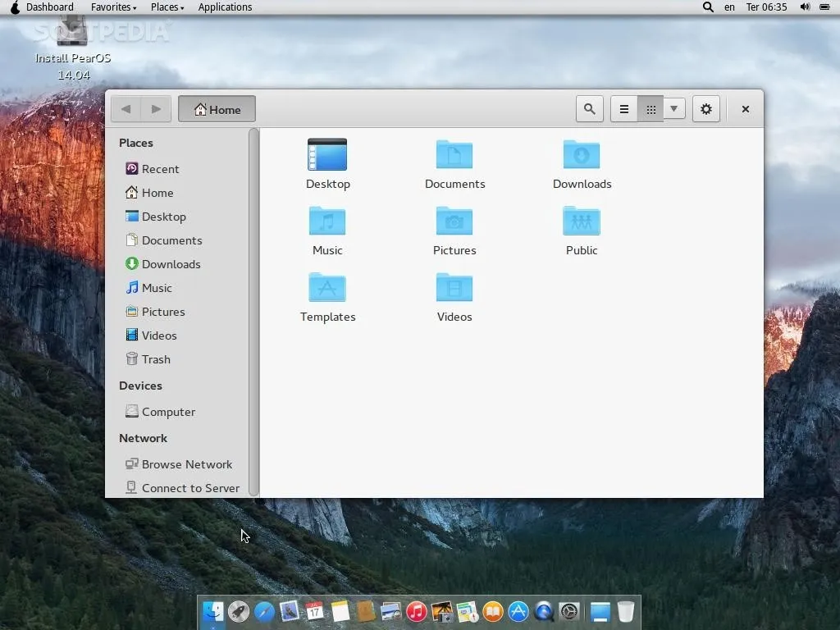Select the Templates folder icon

coord(327,297)
